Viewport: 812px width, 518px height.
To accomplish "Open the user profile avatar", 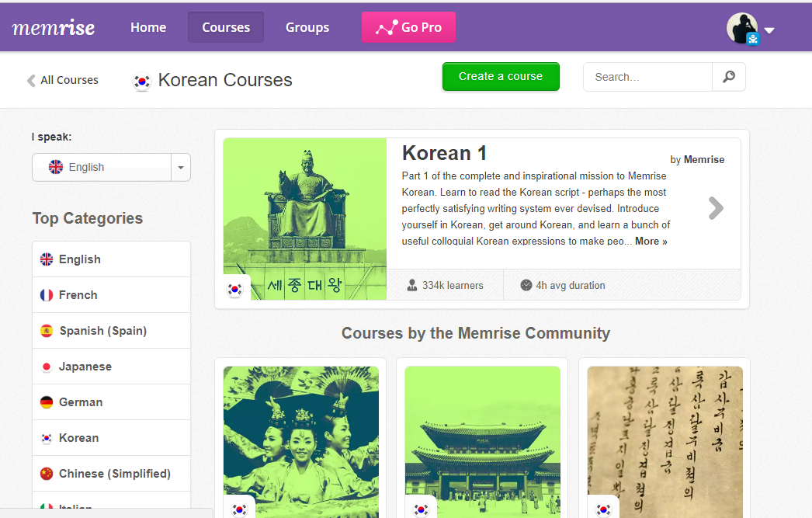I will 742,28.
